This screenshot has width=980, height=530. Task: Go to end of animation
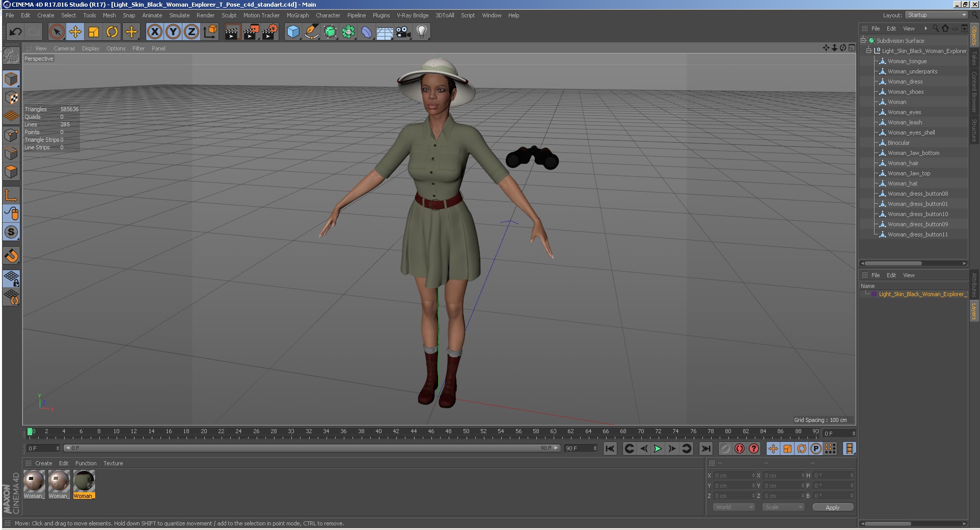tap(705, 448)
